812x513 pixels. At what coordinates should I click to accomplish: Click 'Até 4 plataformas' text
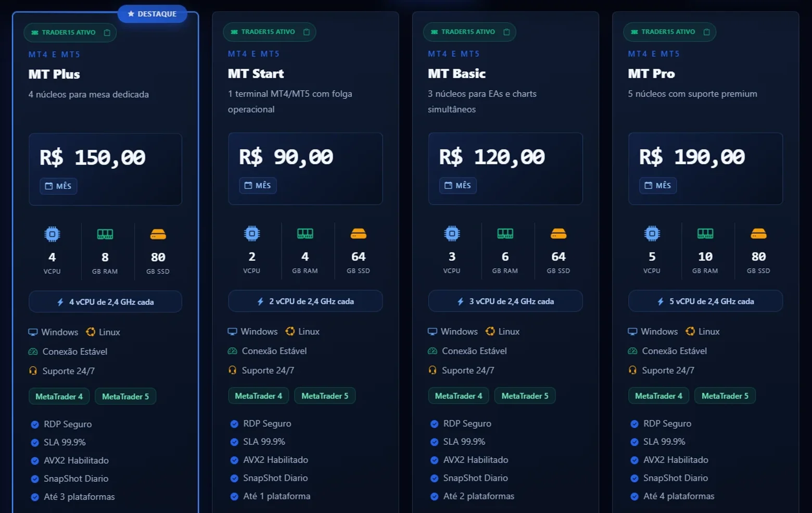coord(679,496)
